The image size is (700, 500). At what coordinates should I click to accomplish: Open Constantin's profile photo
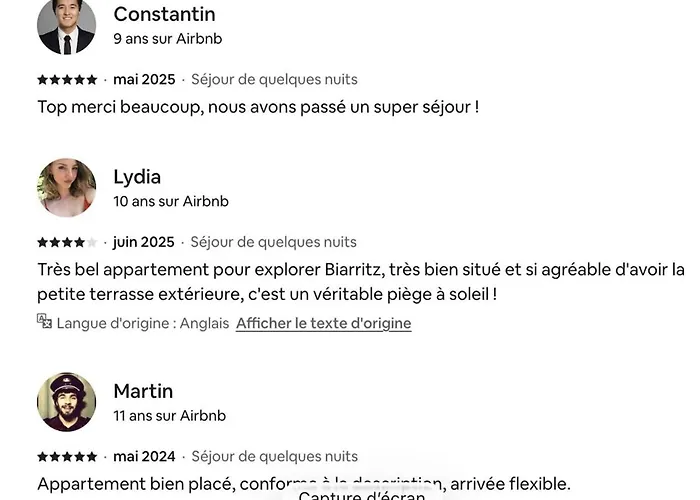66,26
